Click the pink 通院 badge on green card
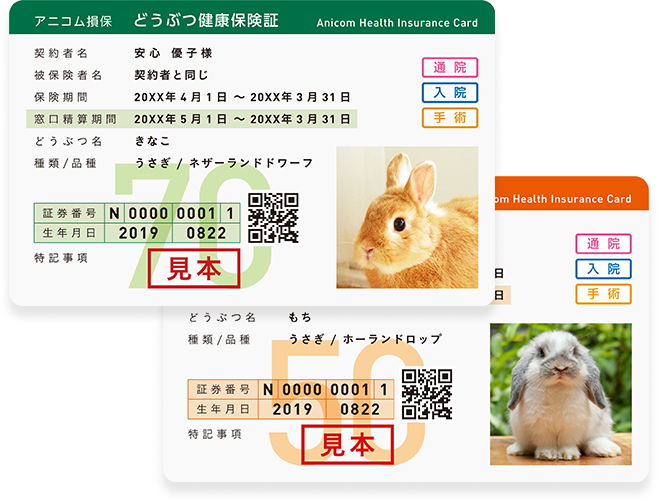The width and height of the screenshot is (658, 502). pyautogui.click(x=450, y=68)
